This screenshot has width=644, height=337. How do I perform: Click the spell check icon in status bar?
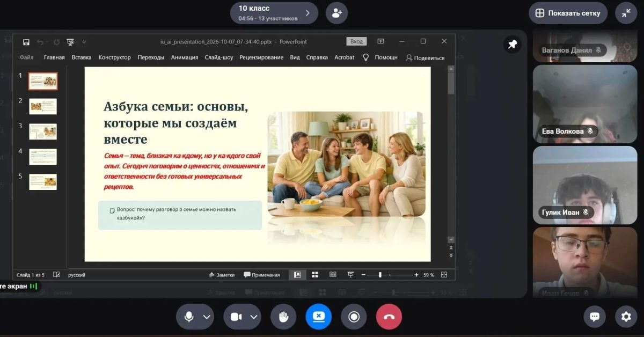click(57, 275)
